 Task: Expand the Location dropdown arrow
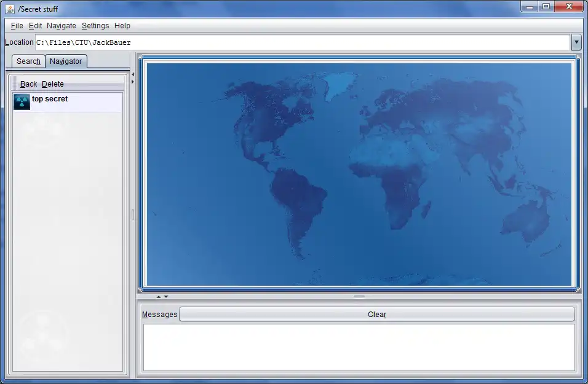point(576,42)
